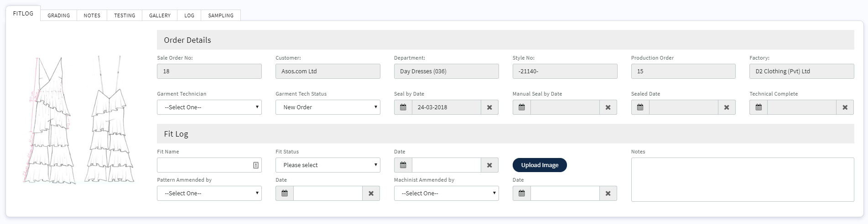This screenshot has width=868, height=224.
Task: Open Pattern Ammended by dropdown
Action: [x=209, y=193]
